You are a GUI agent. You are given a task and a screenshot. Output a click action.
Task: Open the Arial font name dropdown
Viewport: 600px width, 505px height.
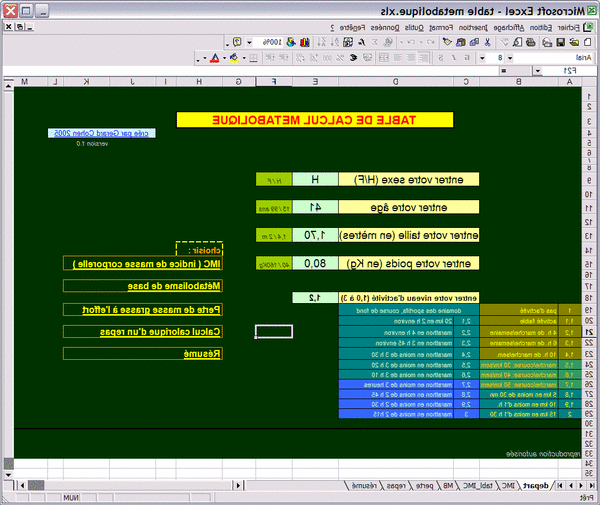(x=510, y=58)
